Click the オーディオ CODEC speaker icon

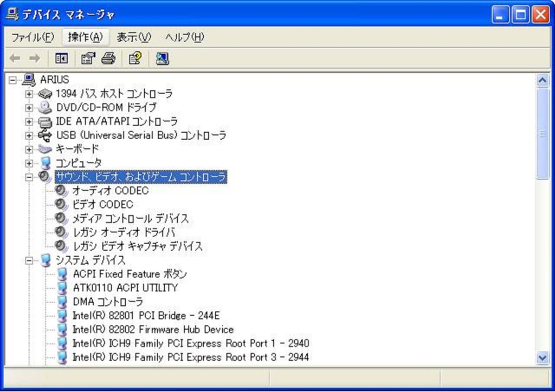click(62, 191)
